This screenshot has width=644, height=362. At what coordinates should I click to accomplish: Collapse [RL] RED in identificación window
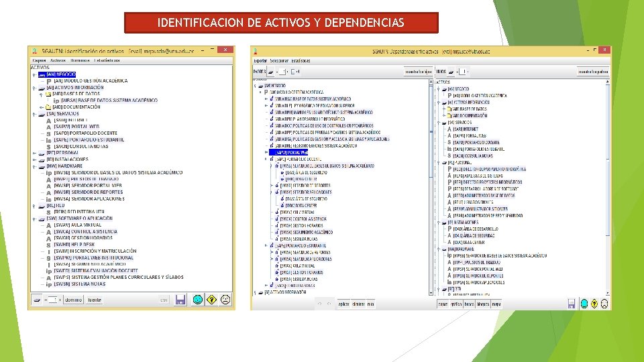tap(34, 206)
